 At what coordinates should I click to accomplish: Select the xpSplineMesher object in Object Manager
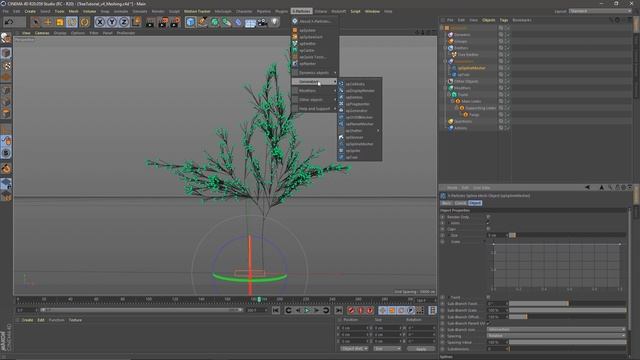tap(471, 68)
